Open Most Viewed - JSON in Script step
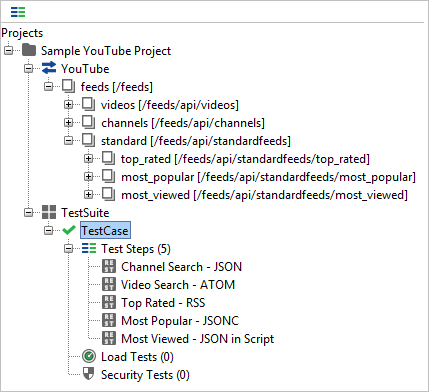The width and height of the screenshot is (429, 392). click(197, 339)
